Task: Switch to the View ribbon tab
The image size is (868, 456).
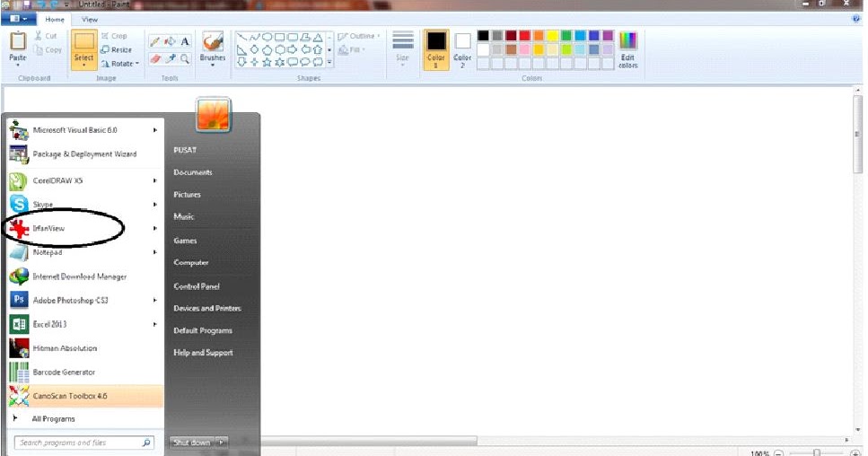Action: tap(90, 20)
